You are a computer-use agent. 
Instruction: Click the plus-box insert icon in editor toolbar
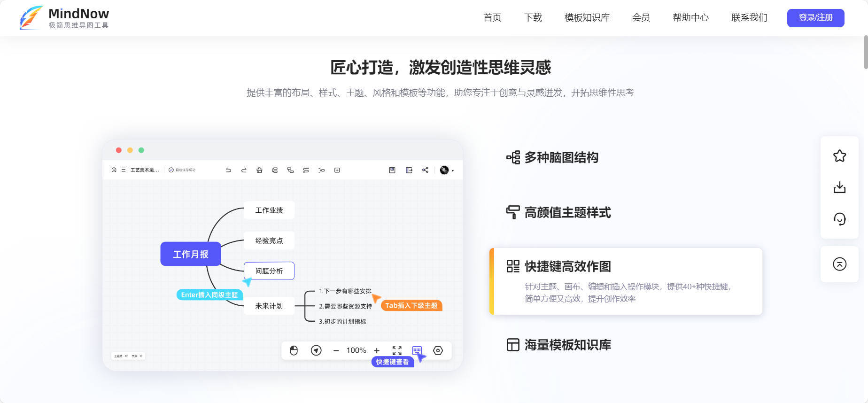tap(337, 170)
